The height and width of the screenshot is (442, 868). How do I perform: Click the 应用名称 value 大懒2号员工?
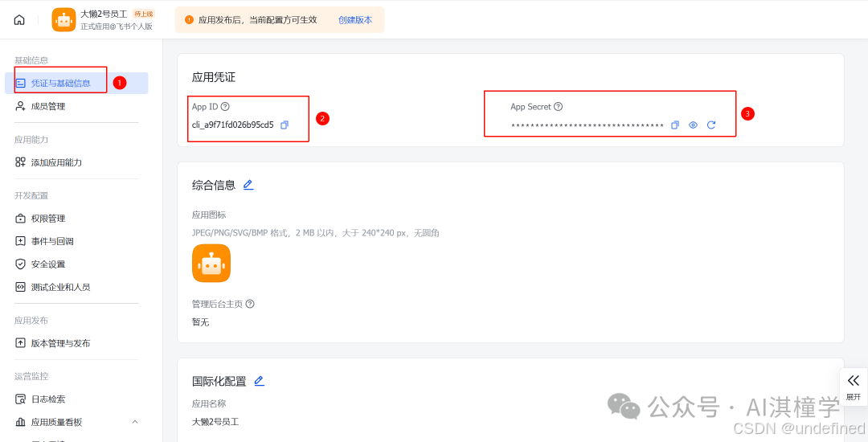point(215,422)
